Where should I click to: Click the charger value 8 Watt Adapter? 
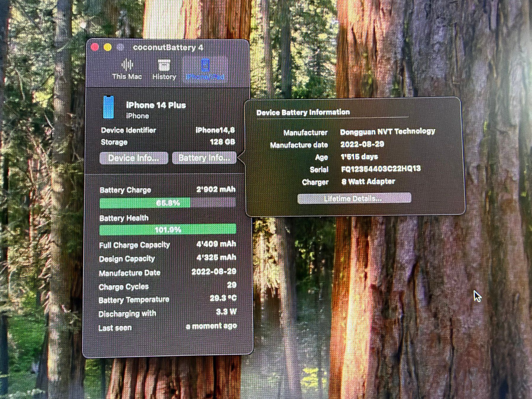coord(368,181)
